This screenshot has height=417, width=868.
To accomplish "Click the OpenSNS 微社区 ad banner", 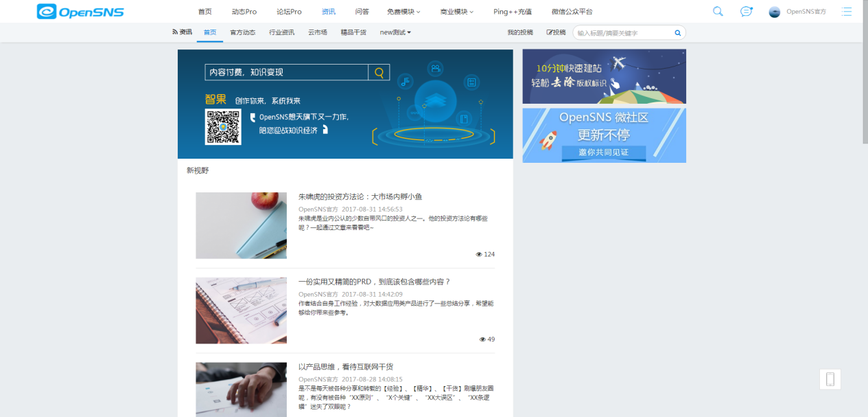I will pos(604,135).
